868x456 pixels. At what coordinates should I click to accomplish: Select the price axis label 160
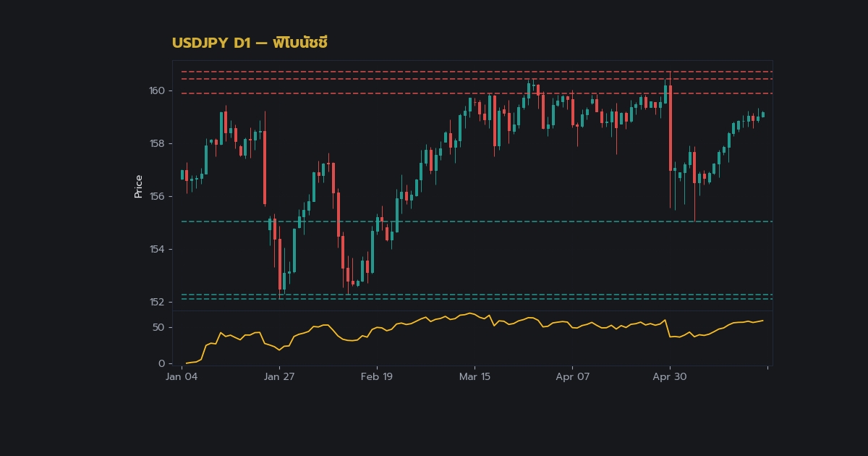(x=158, y=90)
